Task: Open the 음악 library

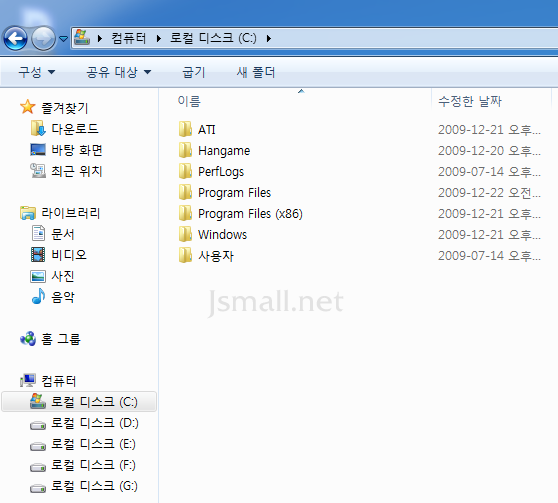Action: click(x=63, y=297)
